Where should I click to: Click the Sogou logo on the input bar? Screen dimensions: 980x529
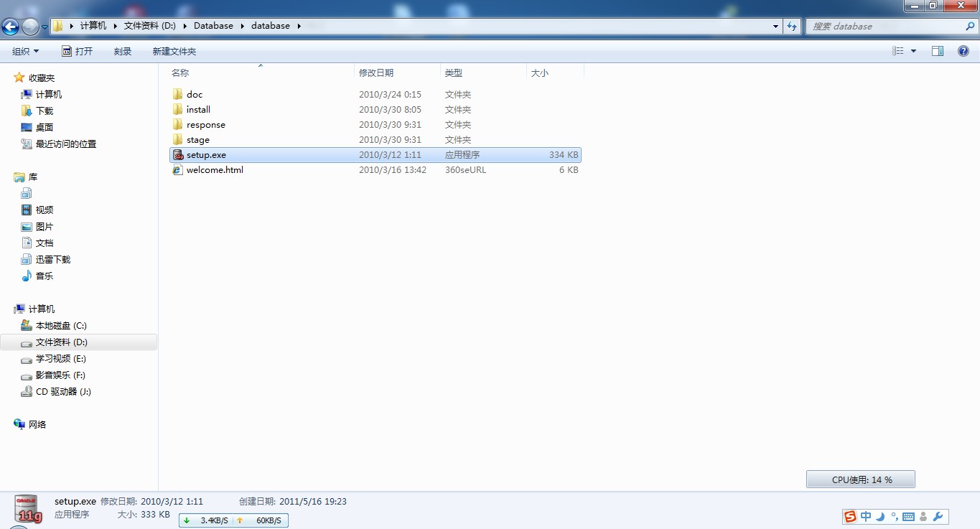coord(850,516)
